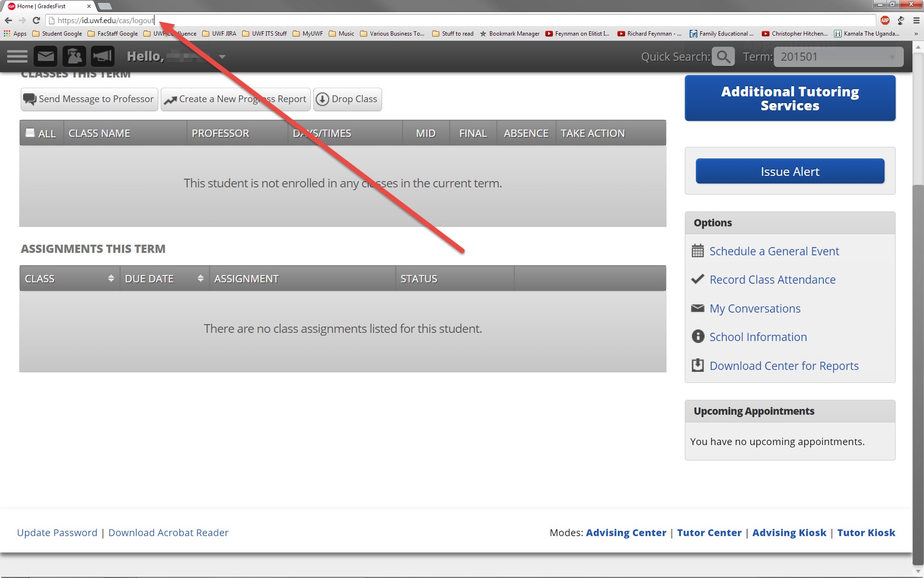Click download icon beside Download Center for Reports
Image resolution: width=924 pixels, height=578 pixels.
(x=697, y=365)
